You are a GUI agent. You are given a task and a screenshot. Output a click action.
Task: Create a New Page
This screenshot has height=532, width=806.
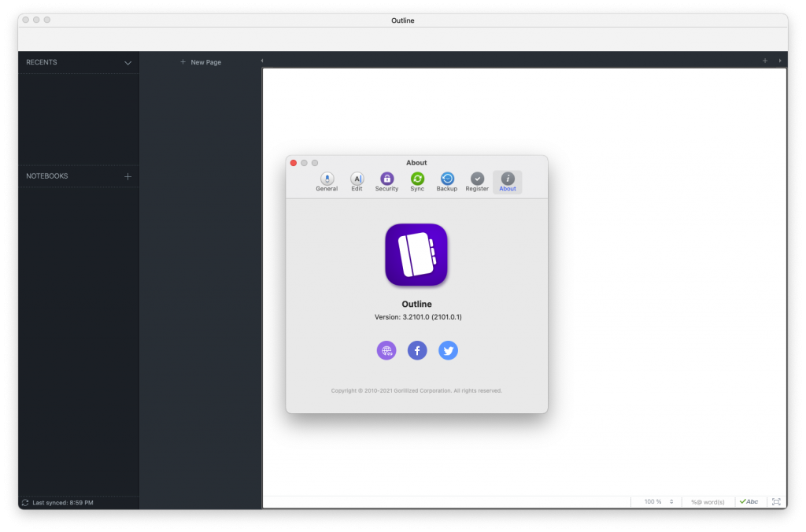(x=201, y=62)
